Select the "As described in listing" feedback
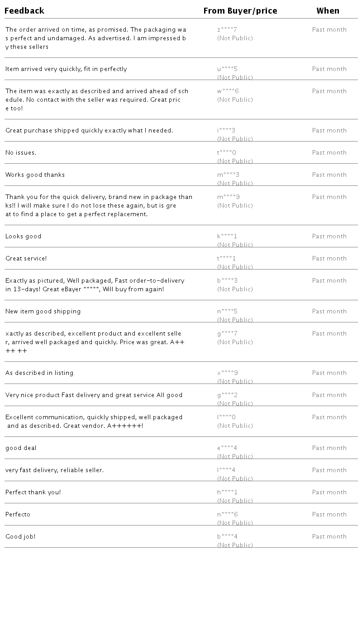Image resolution: width=362 pixels, height=644 pixels. pyautogui.click(x=39, y=373)
